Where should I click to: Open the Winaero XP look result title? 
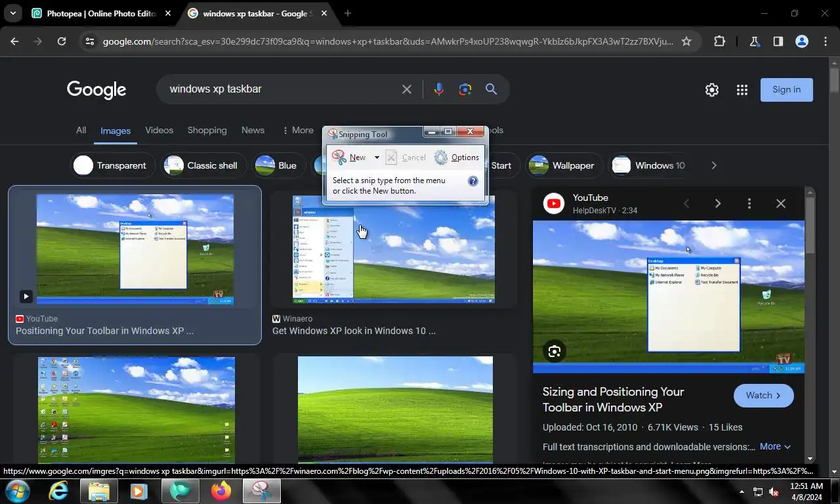pos(354,331)
